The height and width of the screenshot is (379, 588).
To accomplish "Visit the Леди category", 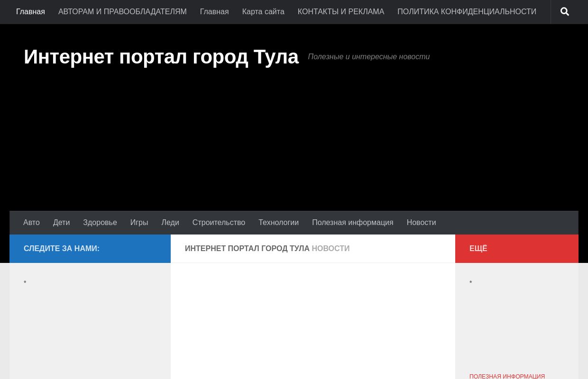I will [x=170, y=222].
